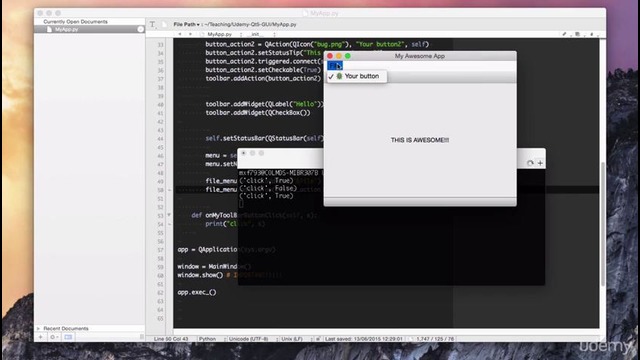The width and height of the screenshot is (640, 360).
Task: Click line number 33 in the gutter
Action: point(160,44)
